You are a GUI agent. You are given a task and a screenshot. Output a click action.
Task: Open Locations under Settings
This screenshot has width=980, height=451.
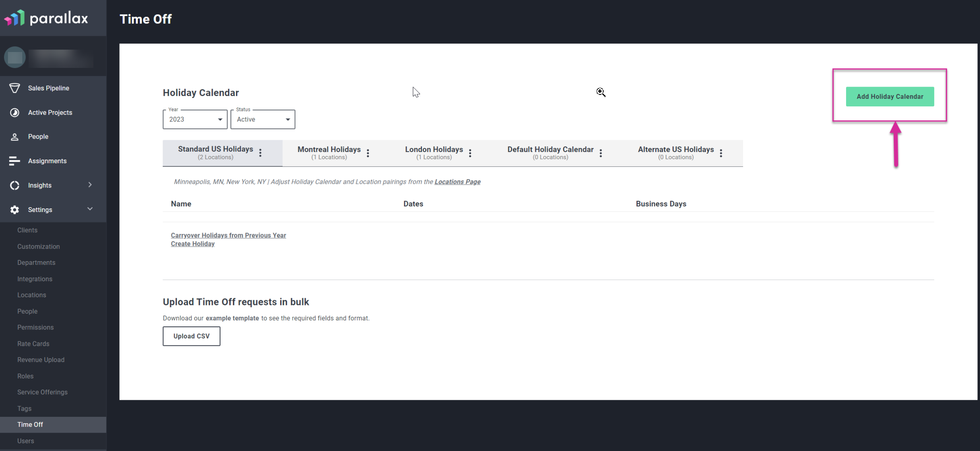pyautogui.click(x=32, y=295)
